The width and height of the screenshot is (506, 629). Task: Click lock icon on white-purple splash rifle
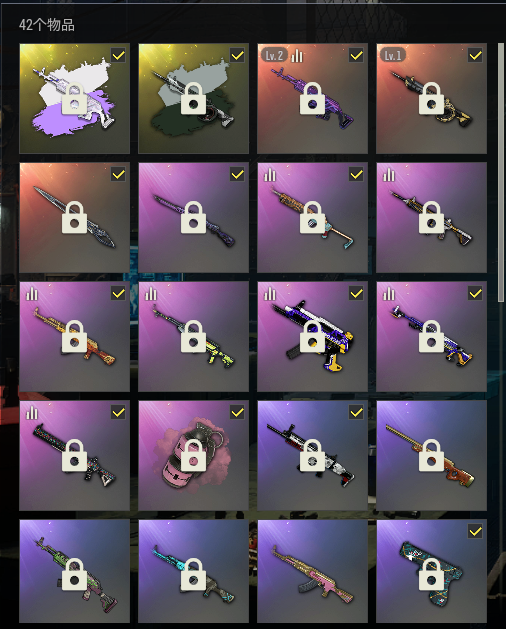pos(74,98)
